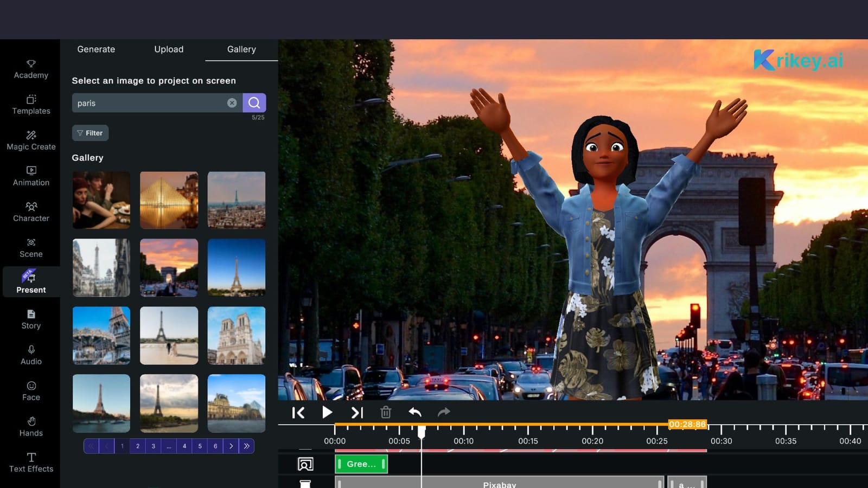
Task: Open the Face tool
Action: tap(31, 390)
